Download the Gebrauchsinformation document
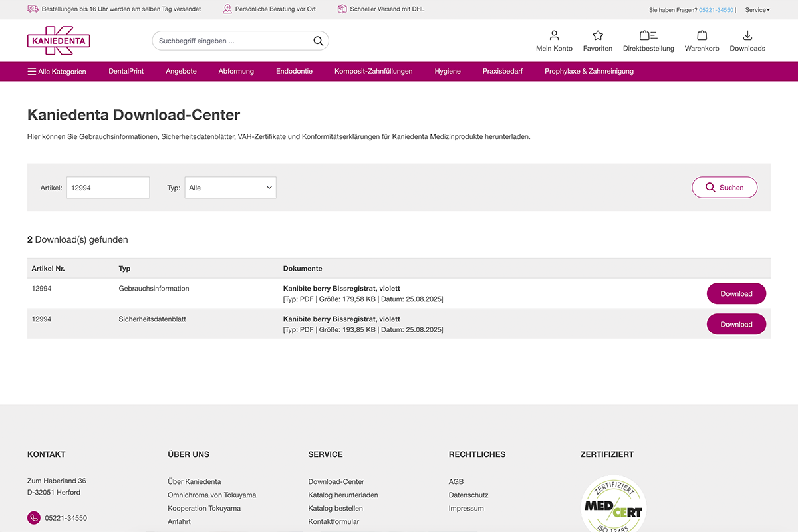798x532 pixels. coord(736,293)
